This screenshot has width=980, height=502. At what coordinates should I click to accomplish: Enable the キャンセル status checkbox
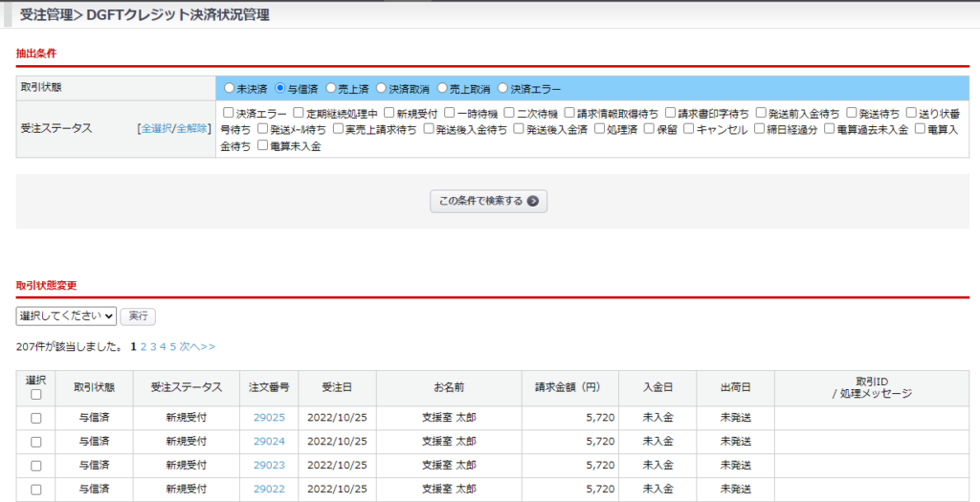[689, 129]
